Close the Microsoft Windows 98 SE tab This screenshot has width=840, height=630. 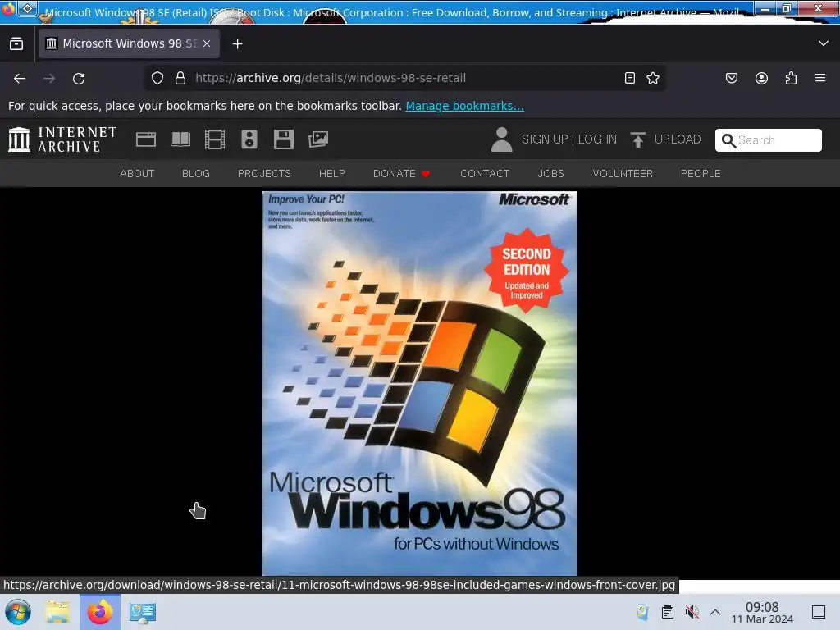pos(207,43)
